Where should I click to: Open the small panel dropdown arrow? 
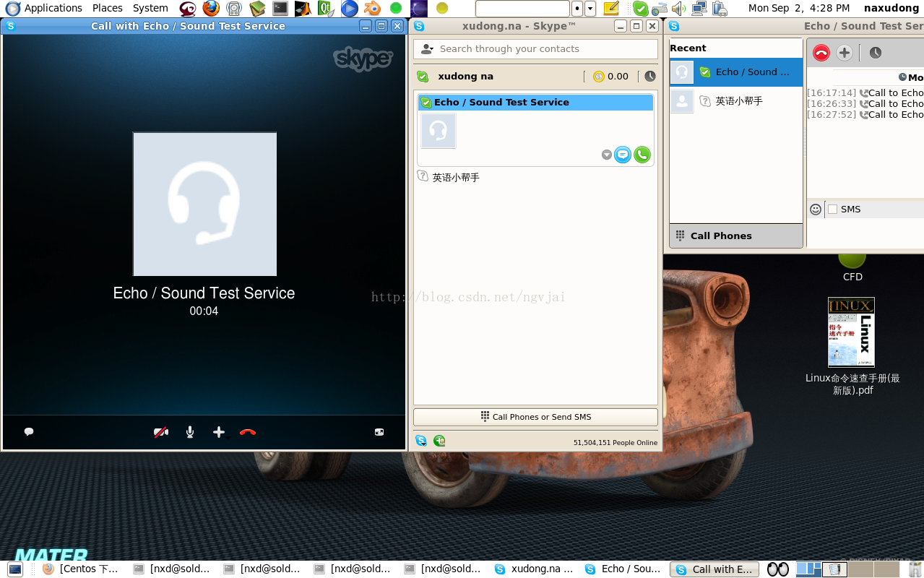(590, 9)
